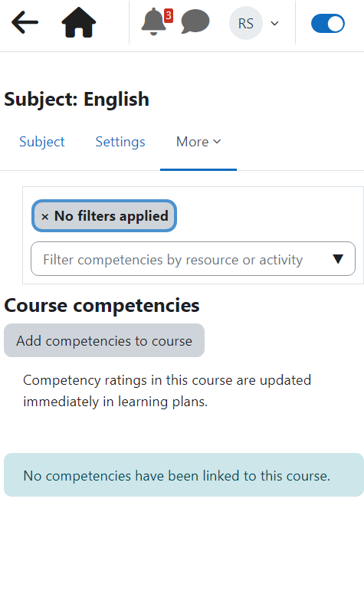Remove the No filters applied × mark

45,216
